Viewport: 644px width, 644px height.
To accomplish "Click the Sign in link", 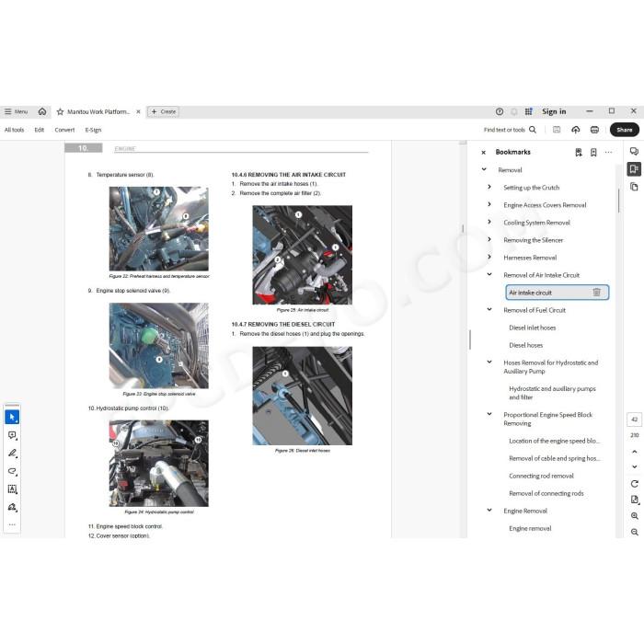I will click(554, 111).
